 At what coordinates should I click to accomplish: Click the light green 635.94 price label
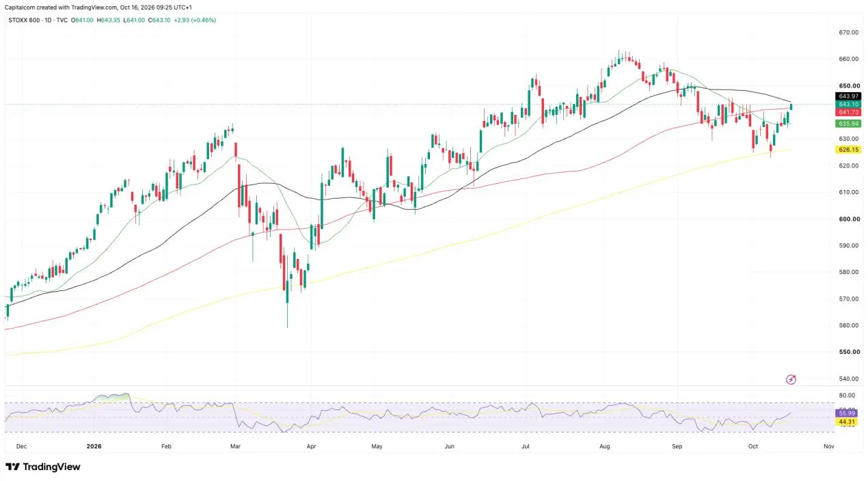847,124
